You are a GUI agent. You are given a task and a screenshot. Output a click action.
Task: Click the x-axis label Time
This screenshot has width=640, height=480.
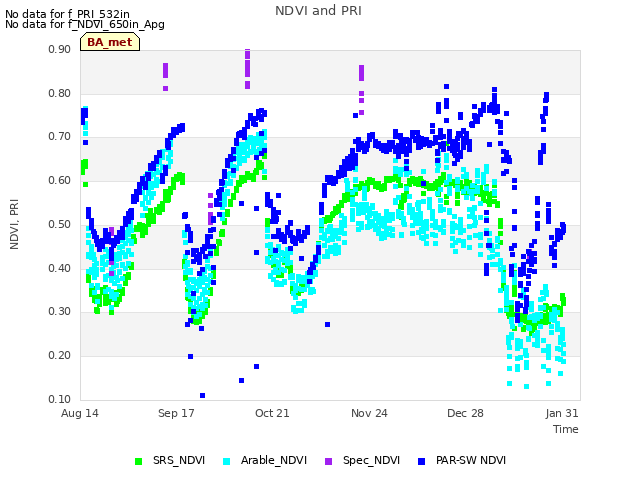pyautogui.click(x=566, y=429)
